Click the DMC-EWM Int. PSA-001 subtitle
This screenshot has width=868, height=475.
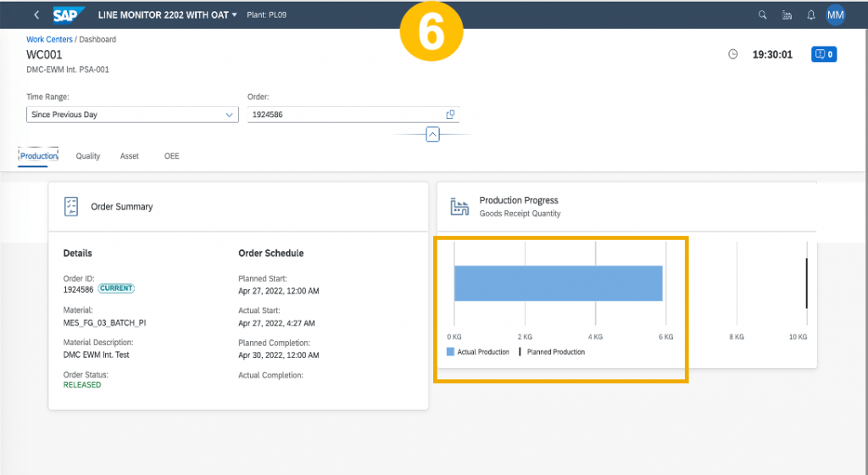coord(68,70)
